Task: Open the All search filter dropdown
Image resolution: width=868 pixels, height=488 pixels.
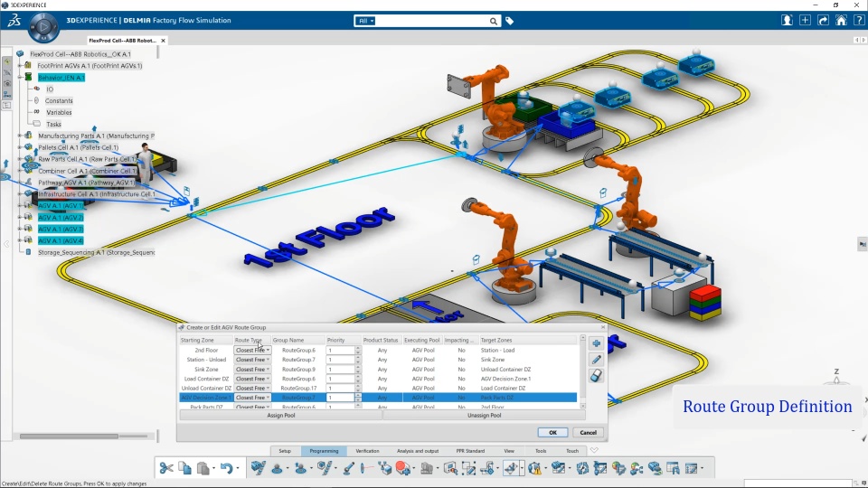Action: pyautogui.click(x=365, y=21)
